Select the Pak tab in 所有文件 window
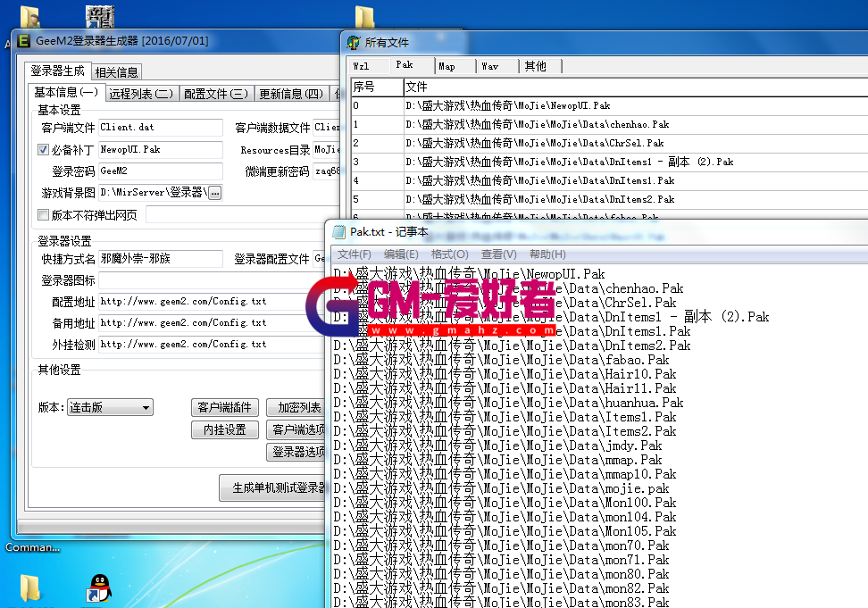Viewport: 868px width, 608px height. (x=412, y=64)
